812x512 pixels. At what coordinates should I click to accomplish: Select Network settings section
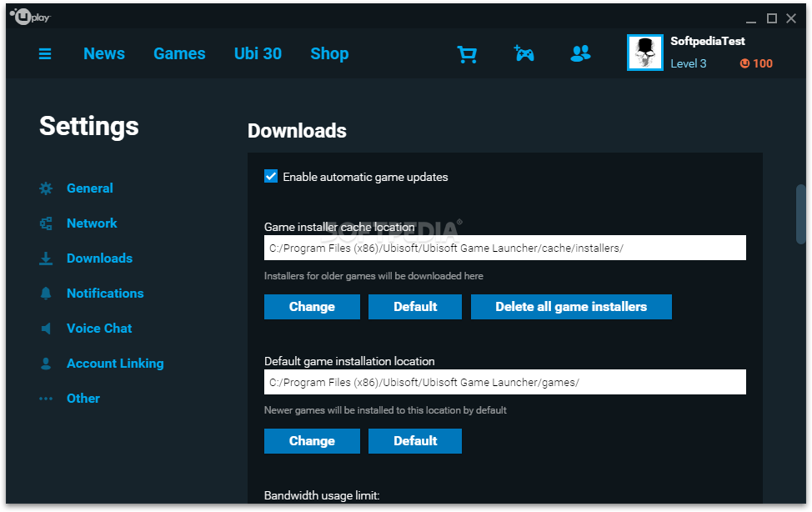pyautogui.click(x=92, y=223)
